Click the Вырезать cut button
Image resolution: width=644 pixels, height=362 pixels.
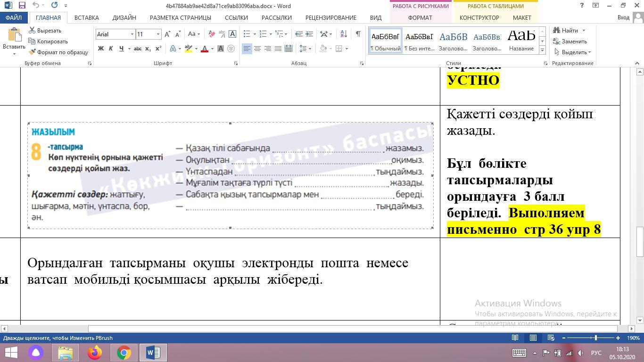tap(45, 31)
